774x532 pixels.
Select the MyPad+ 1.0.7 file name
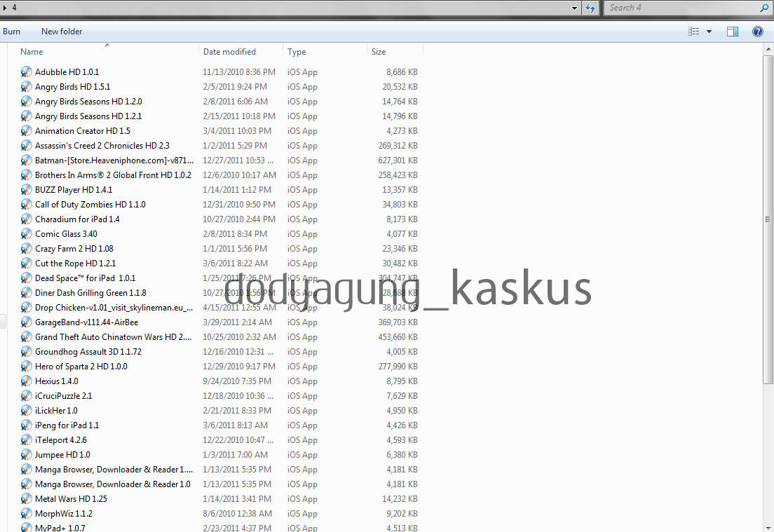coord(60,528)
